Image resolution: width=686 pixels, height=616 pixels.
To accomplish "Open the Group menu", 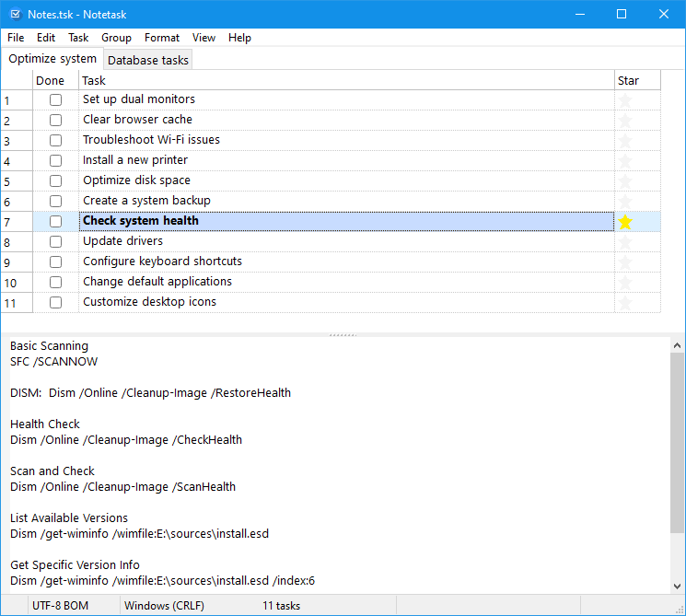I will click(116, 38).
